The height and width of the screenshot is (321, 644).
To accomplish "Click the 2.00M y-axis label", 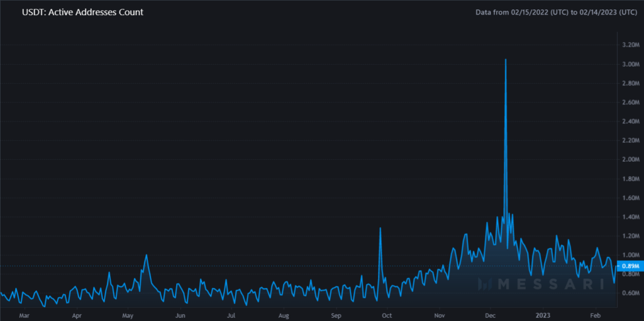I will [x=630, y=159].
